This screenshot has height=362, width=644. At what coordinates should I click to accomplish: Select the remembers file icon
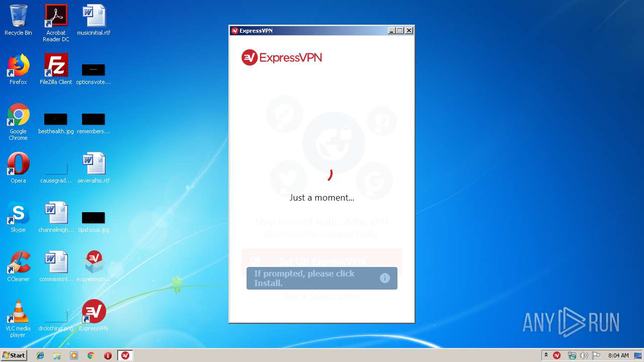coord(94,123)
